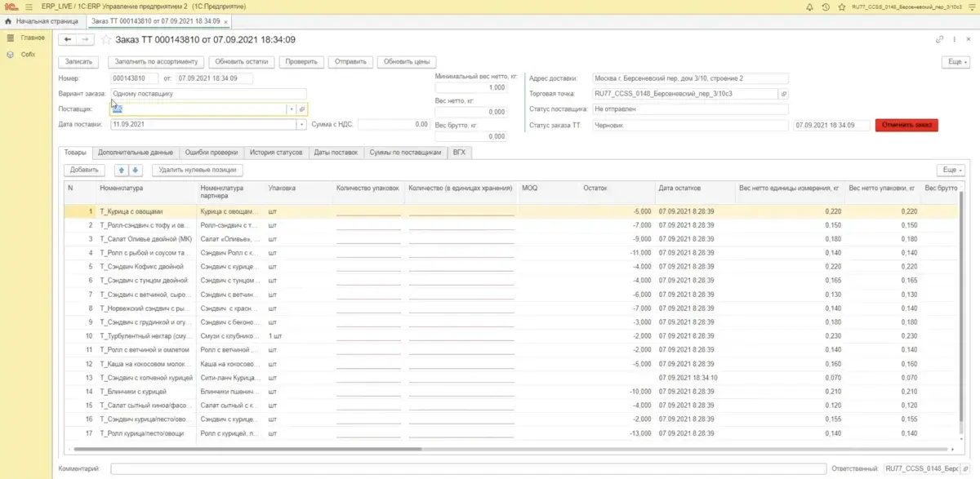980x479 pixels.
Task: Open the История статусов tab
Action: click(276, 153)
